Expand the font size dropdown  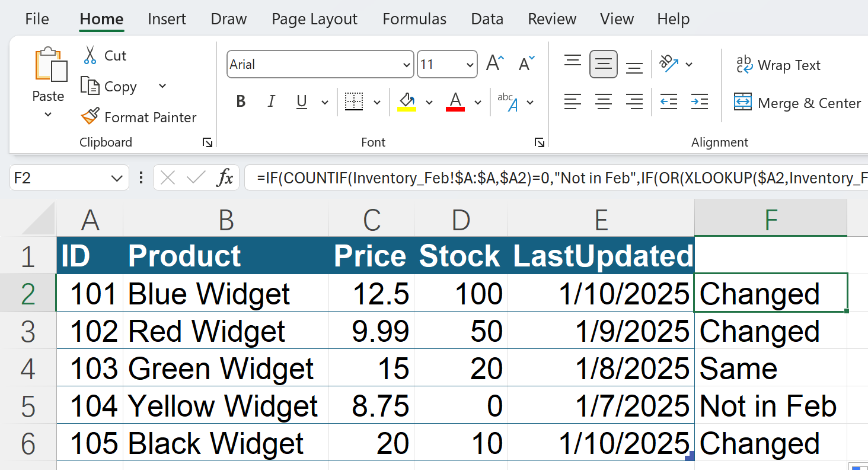pos(470,65)
